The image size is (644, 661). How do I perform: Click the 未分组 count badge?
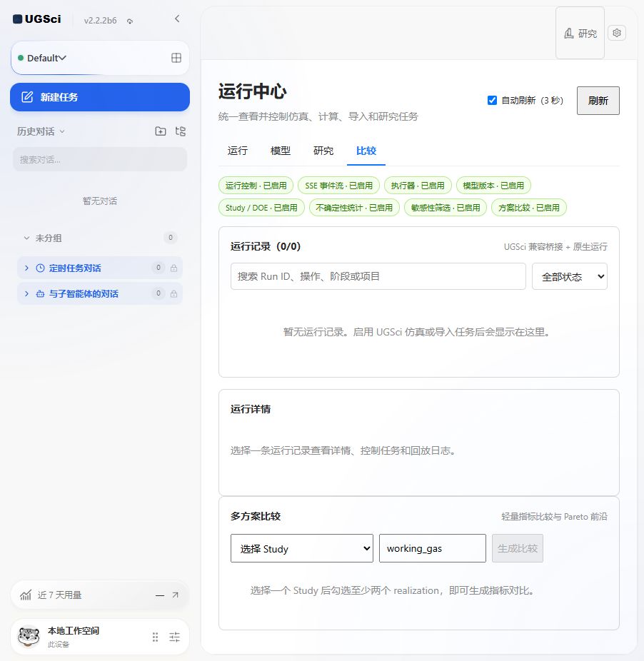pyautogui.click(x=171, y=238)
